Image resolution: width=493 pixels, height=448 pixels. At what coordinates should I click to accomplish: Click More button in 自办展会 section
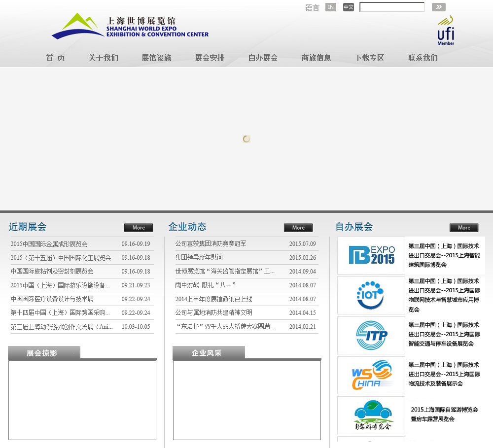[464, 228]
